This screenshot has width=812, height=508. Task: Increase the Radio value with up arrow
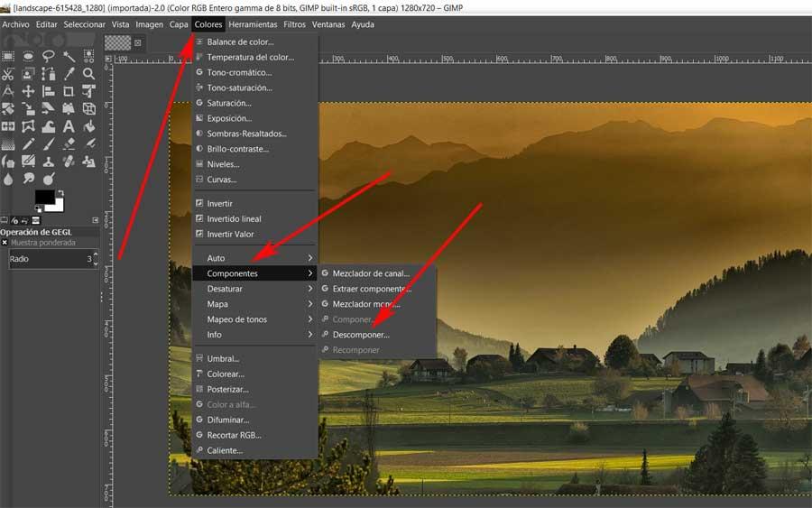(96, 254)
